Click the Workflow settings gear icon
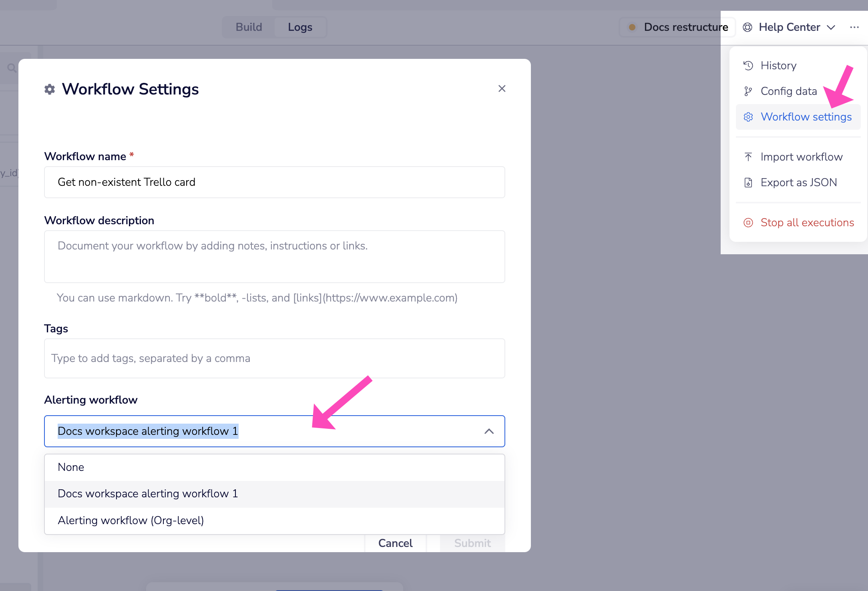Viewport: 868px width, 591px height. 748,117
